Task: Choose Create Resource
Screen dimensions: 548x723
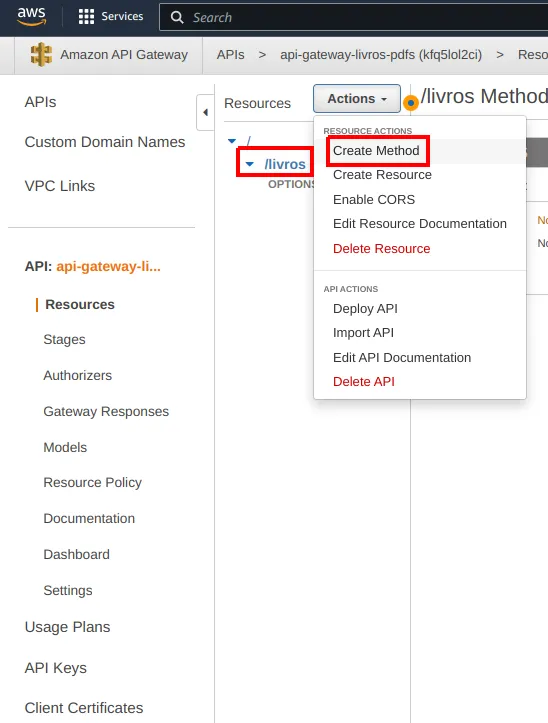Action: pos(382,175)
